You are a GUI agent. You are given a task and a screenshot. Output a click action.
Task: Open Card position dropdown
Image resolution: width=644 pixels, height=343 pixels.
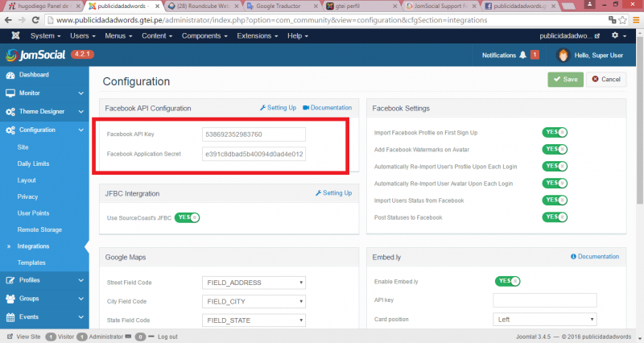545,319
